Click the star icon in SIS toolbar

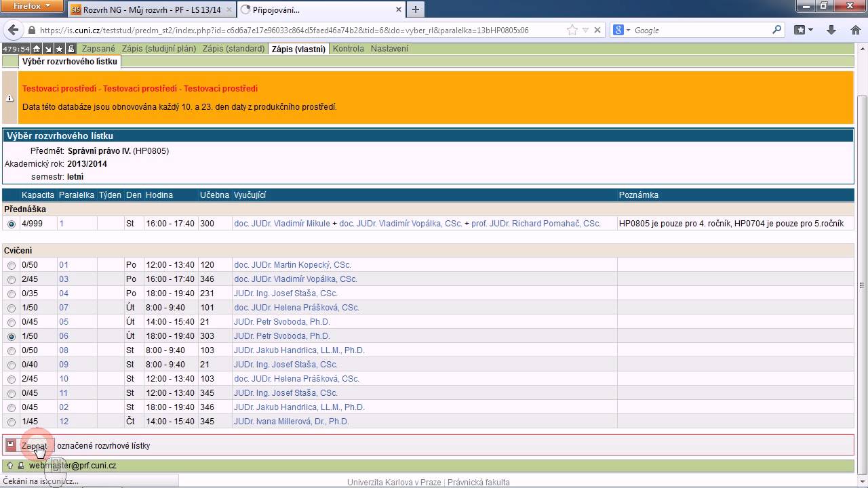[59, 49]
